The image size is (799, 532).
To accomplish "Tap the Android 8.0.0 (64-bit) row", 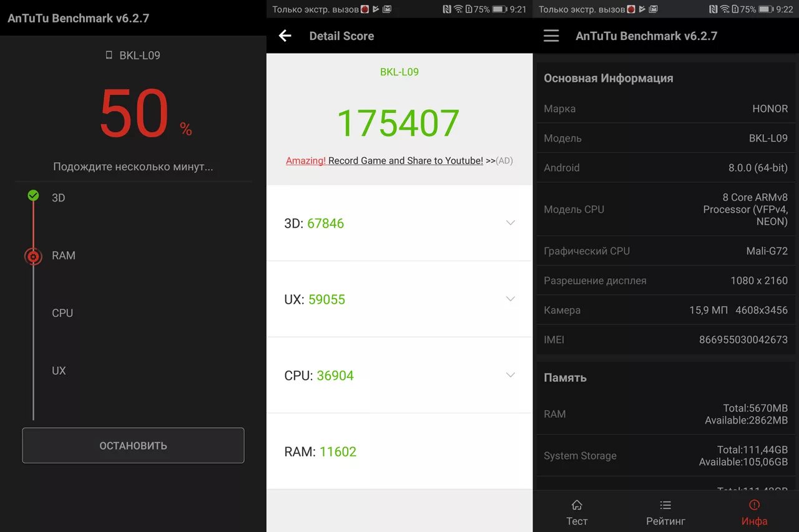I will [665, 168].
